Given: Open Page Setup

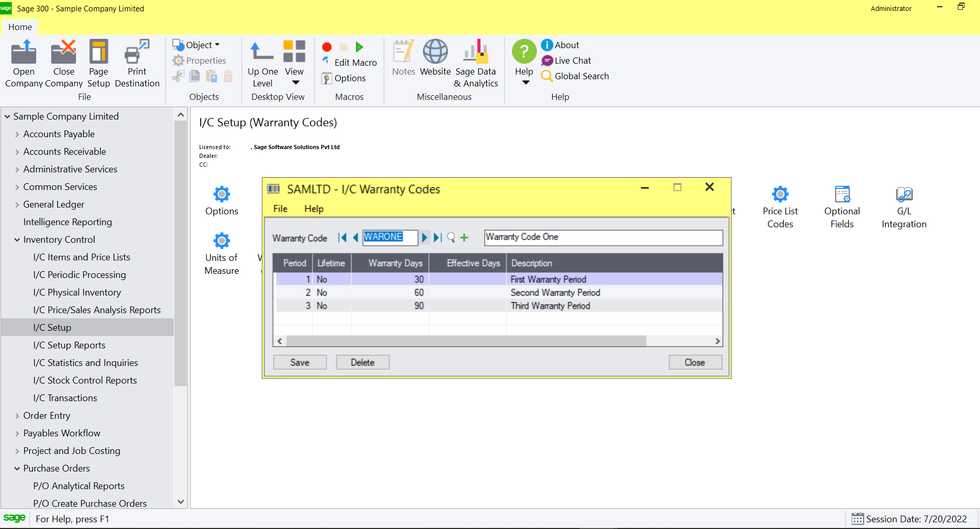Looking at the screenshot, I should tap(98, 62).
